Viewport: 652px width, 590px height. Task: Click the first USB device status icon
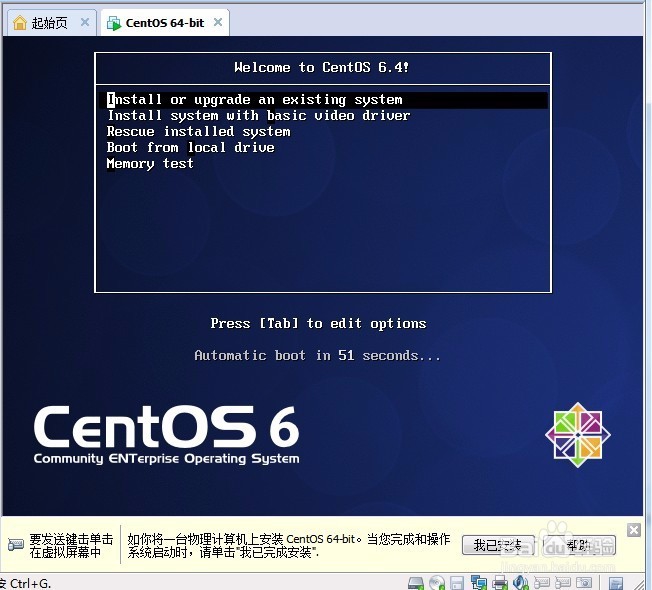pyautogui.click(x=541, y=583)
